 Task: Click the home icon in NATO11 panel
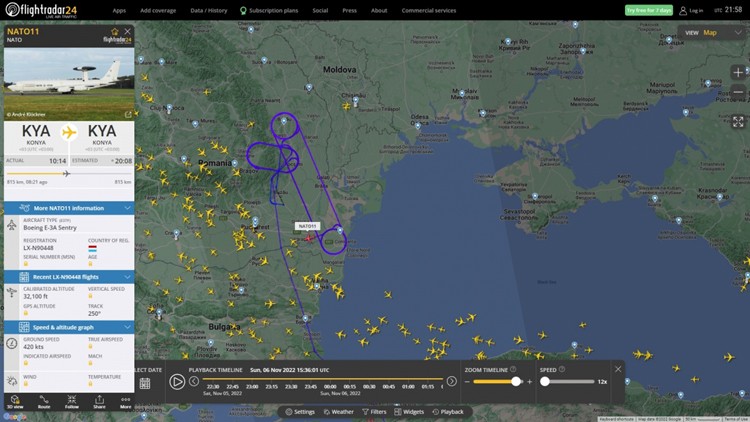[x=115, y=31]
